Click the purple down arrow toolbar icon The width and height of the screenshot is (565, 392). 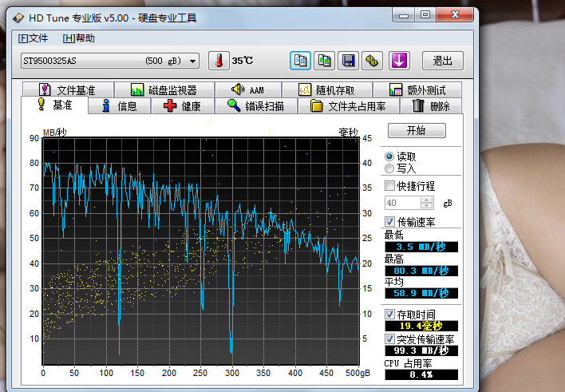[x=400, y=61]
